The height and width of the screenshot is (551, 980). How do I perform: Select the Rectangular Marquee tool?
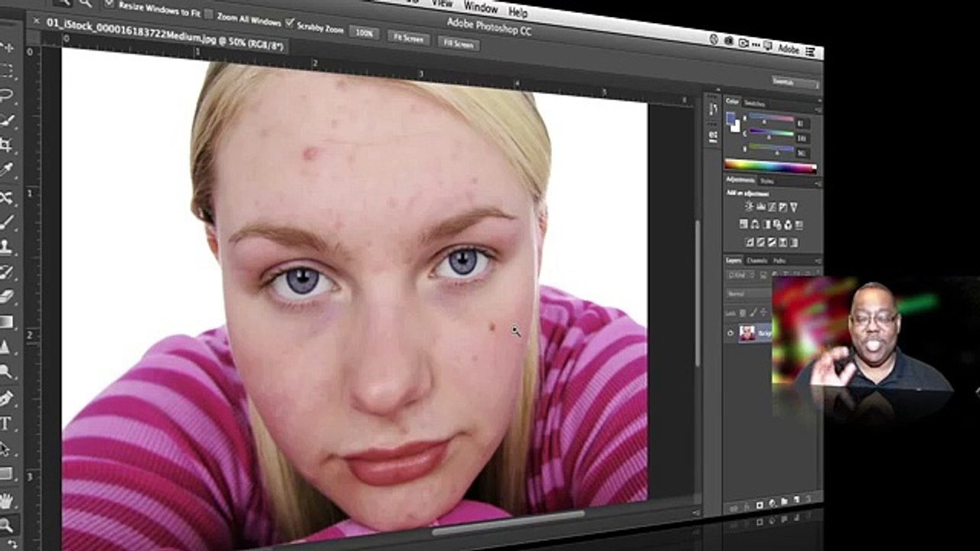coord(7,72)
